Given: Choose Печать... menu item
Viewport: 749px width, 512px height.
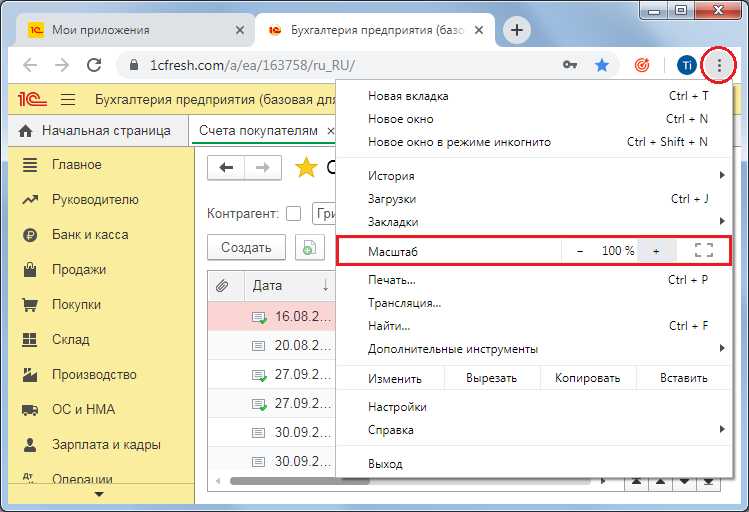Looking at the screenshot, I should click(x=534, y=280).
